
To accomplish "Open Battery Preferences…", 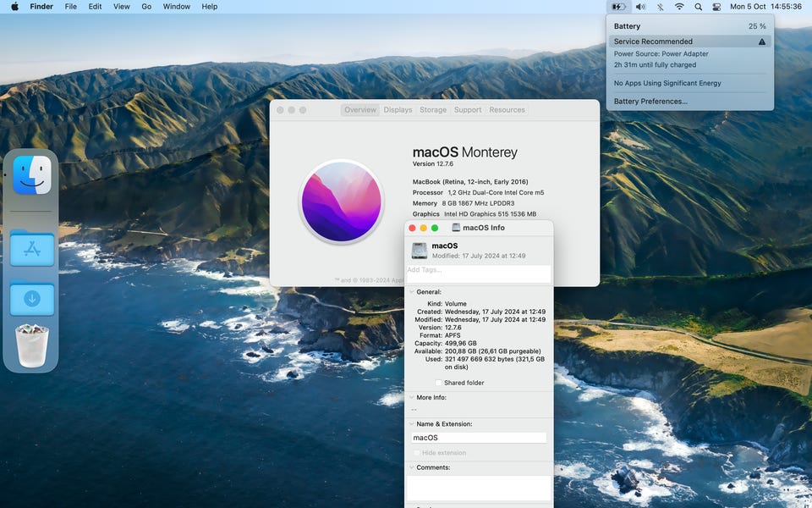I will 651,102.
